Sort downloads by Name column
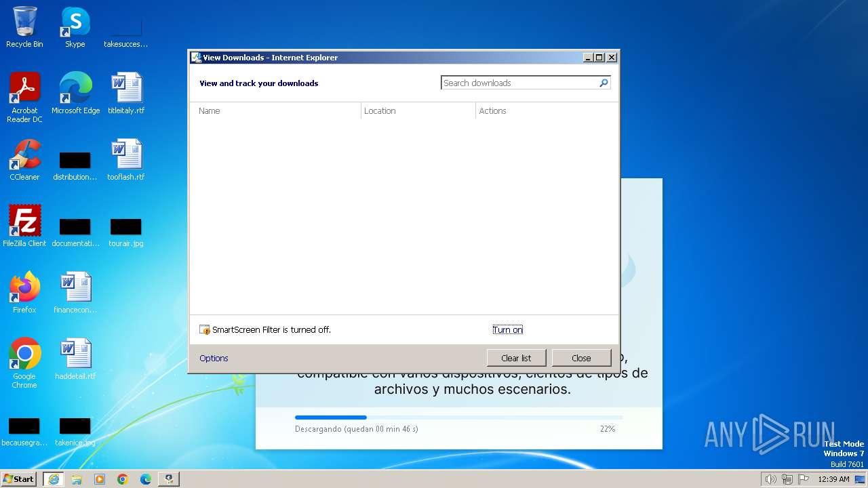Viewport: 868px width, 488px height. tap(275, 110)
